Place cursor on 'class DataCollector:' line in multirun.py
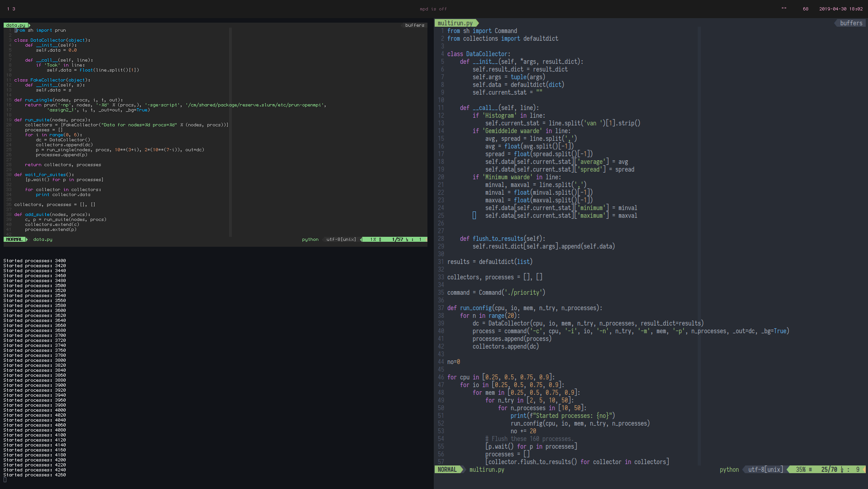868x489 pixels. click(479, 54)
